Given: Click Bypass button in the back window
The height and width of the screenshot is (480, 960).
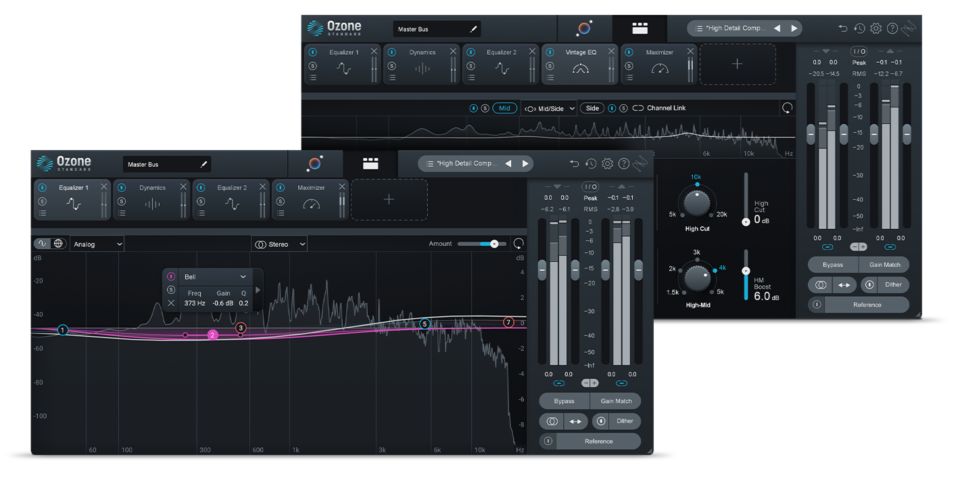Looking at the screenshot, I should tap(833, 265).
